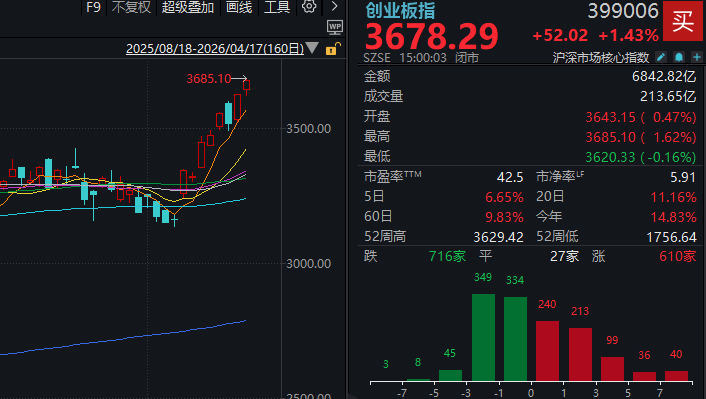Open the F9 toolbar item
This screenshot has height=399, width=706.
(93, 7)
